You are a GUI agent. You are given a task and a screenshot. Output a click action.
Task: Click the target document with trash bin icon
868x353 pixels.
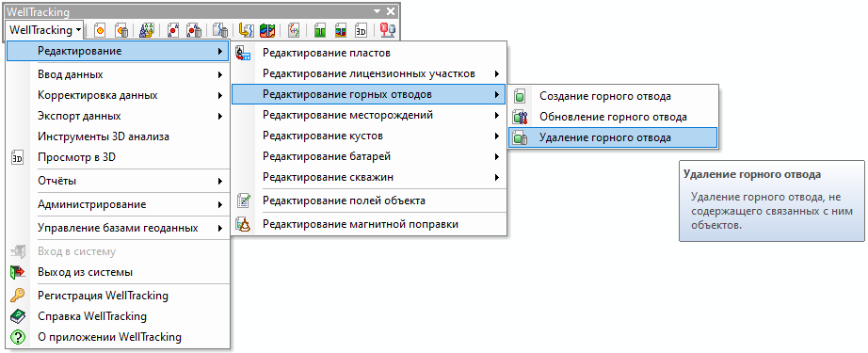point(121,30)
